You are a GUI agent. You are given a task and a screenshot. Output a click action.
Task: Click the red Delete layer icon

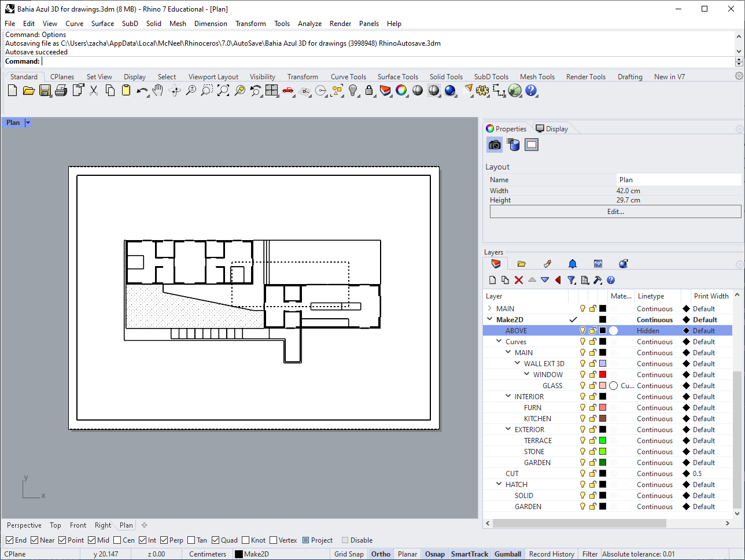518,280
